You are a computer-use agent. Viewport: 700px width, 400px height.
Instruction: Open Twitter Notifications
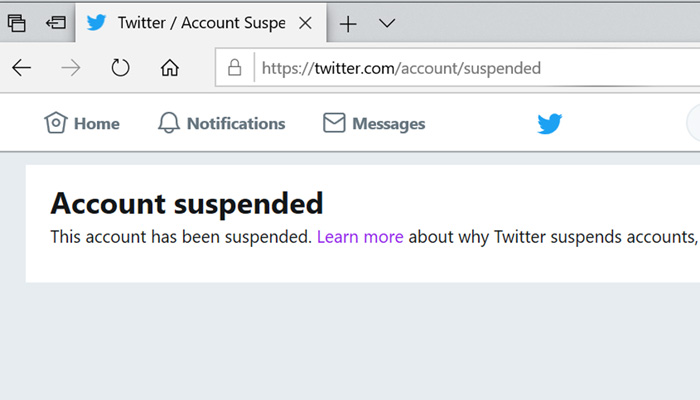pyautogui.click(x=221, y=123)
